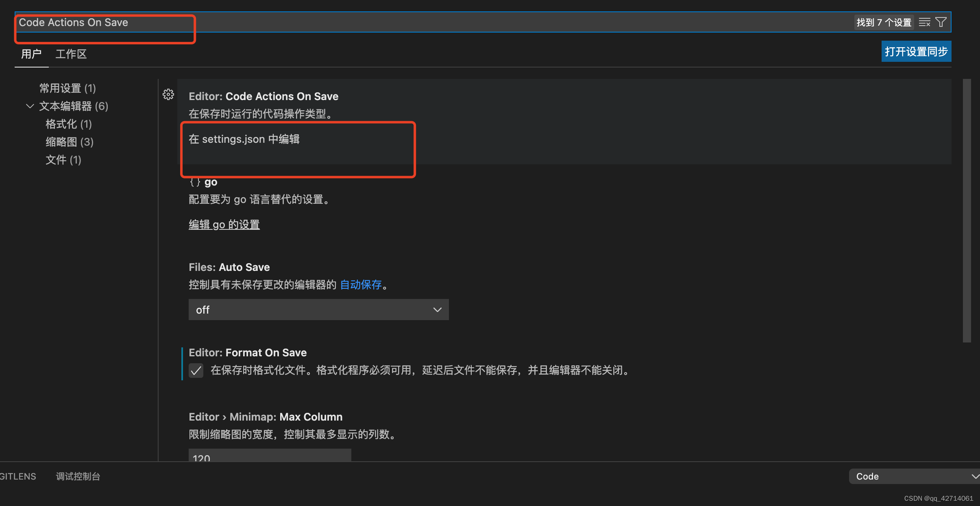Click 在 settings.json 中编辑 link
The width and height of the screenshot is (980, 506).
click(x=244, y=139)
